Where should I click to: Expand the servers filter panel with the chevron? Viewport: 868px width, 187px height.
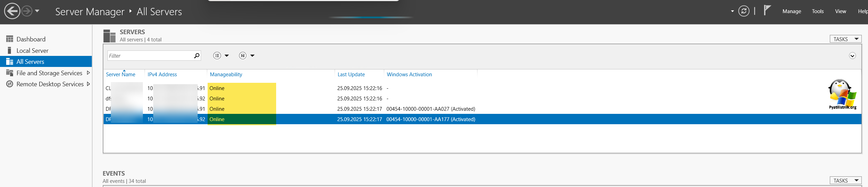pyautogui.click(x=853, y=56)
